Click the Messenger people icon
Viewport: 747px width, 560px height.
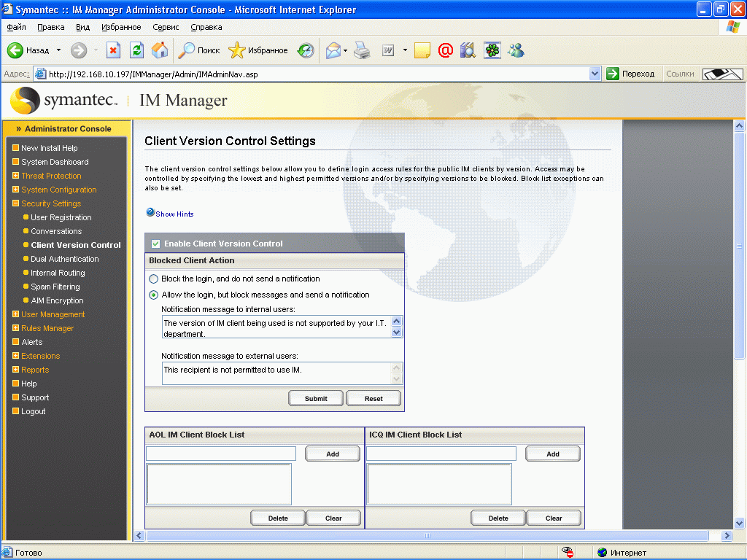point(516,50)
